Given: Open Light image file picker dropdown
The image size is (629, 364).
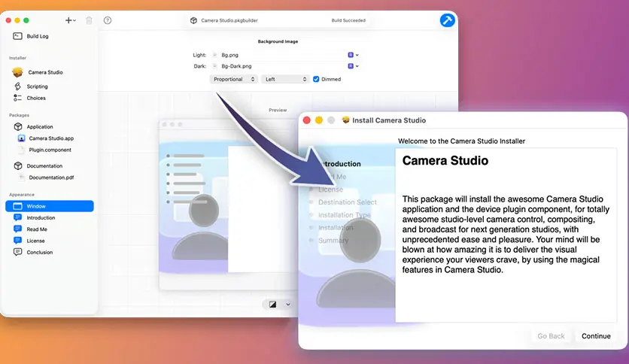Looking at the screenshot, I should tap(353, 55).
